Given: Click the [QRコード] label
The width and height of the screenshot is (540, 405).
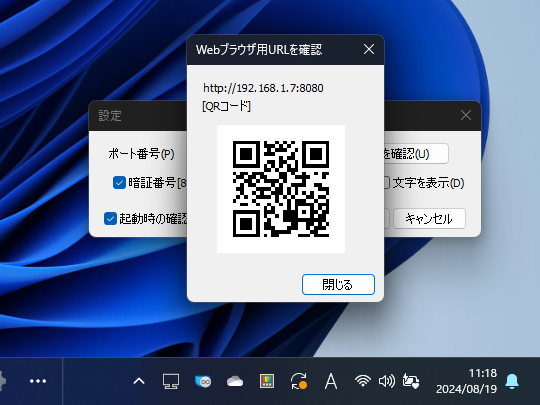Looking at the screenshot, I should [x=226, y=106].
